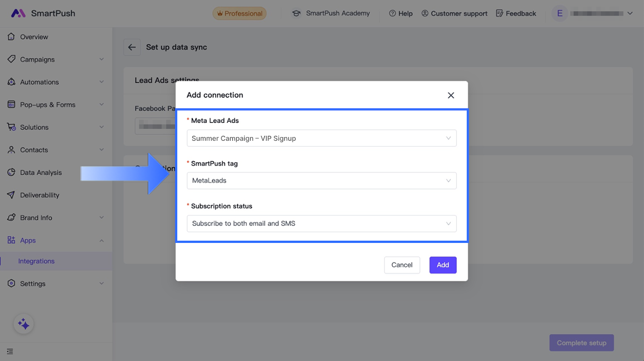Open SmartPush Academy graduation cap icon
This screenshot has height=361, width=644.
click(296, 13)
